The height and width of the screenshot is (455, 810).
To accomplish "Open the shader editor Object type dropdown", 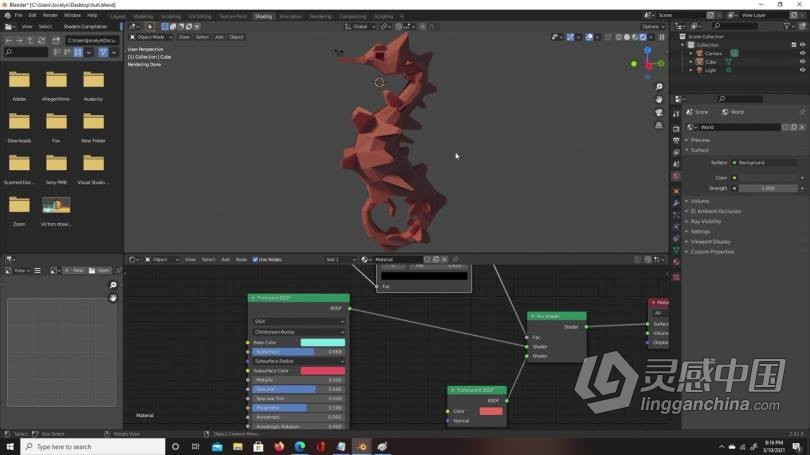I will (x=161, y=260).
